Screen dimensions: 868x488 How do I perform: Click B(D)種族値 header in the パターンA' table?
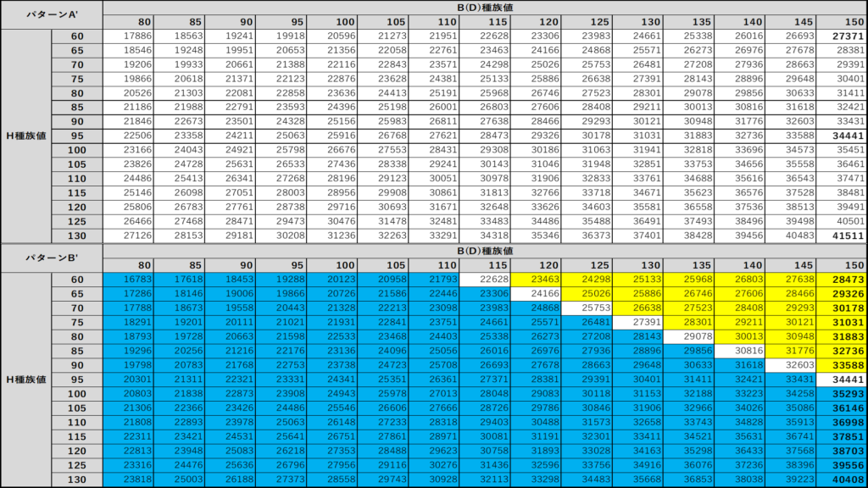pyautogui.click(x=484, y=7)
